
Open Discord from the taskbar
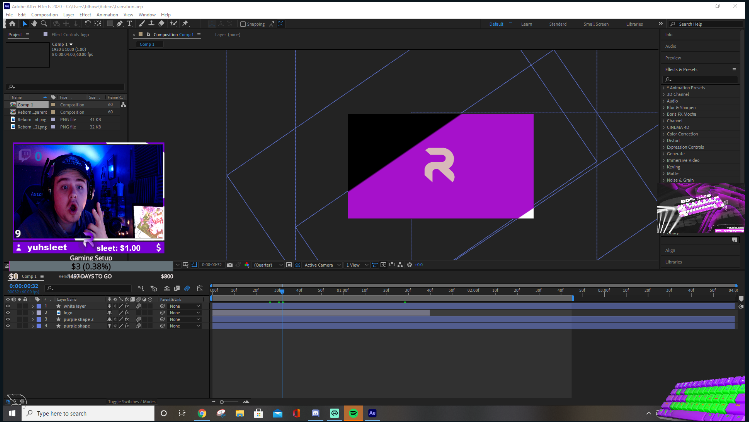(x=315, y=413)
